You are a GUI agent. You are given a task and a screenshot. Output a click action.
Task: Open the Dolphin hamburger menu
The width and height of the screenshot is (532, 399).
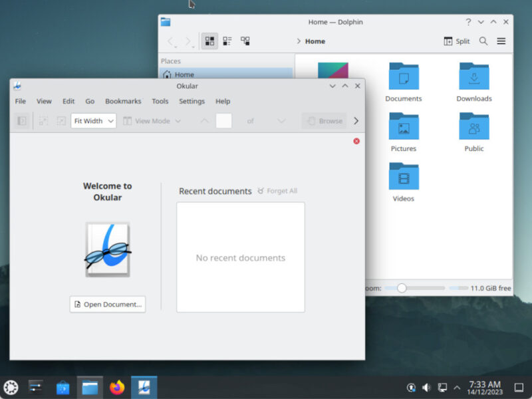click(501, 41)
